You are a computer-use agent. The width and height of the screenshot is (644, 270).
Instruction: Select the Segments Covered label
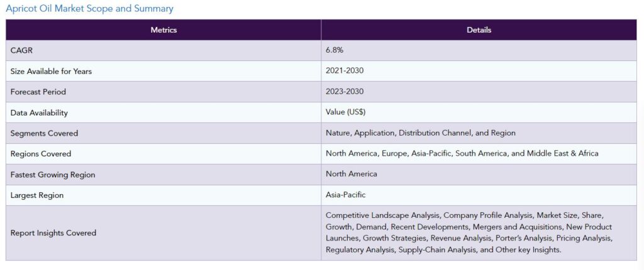click(x=44, y=133)
